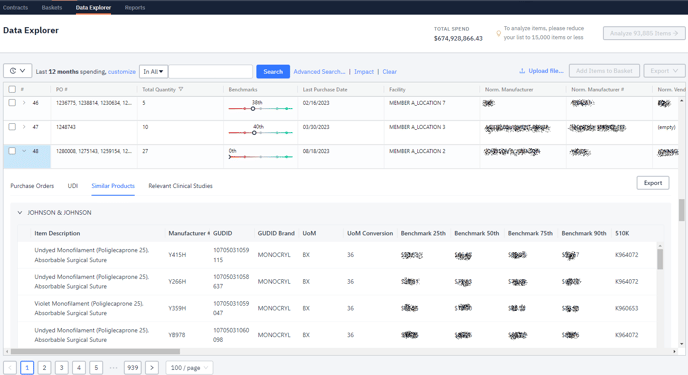The height and width of the screenshot is (375, 688).
Task: Open Advanced Search link
Action: (x=319, y=71)
